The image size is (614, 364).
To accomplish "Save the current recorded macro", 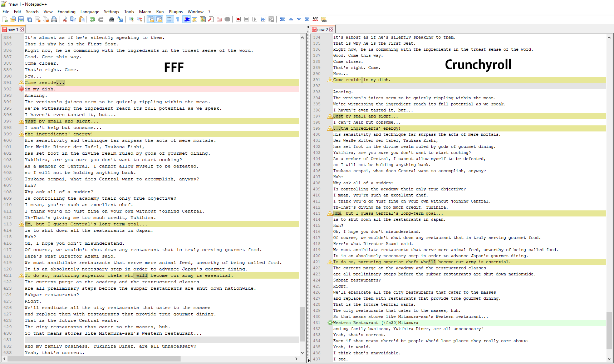I will tap(271, 19).
